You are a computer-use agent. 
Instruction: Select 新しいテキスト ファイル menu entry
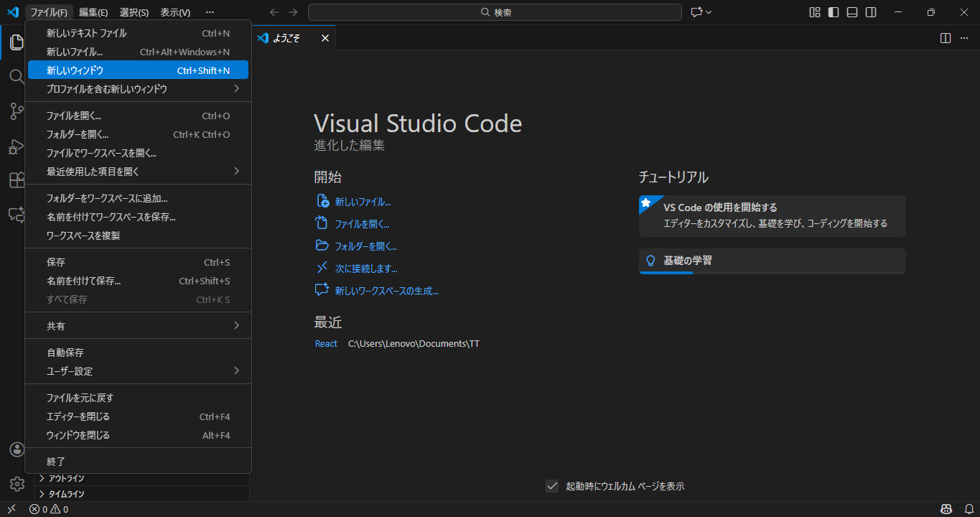138,33
